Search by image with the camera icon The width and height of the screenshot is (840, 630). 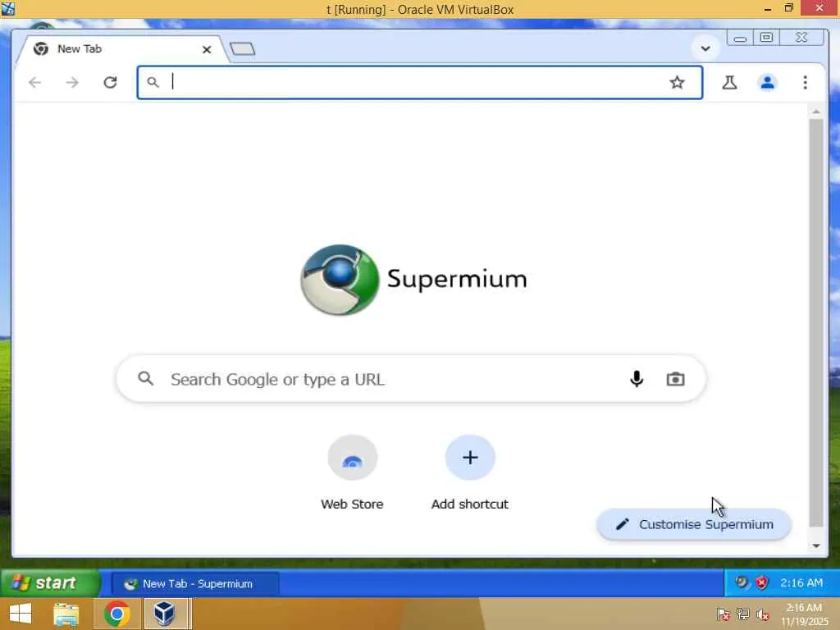tap(675, 379)
